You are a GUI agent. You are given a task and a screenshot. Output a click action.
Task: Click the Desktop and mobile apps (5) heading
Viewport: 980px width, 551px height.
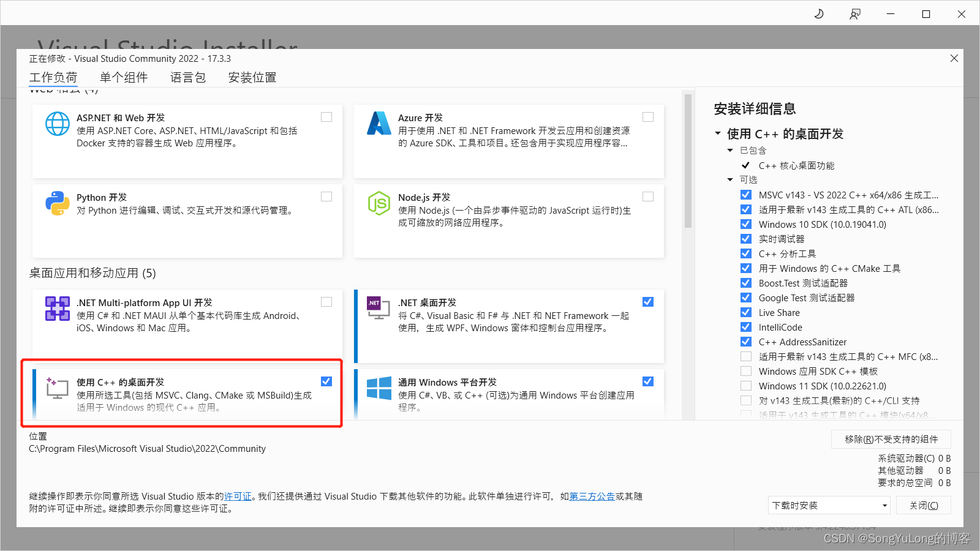click(92, 273)
